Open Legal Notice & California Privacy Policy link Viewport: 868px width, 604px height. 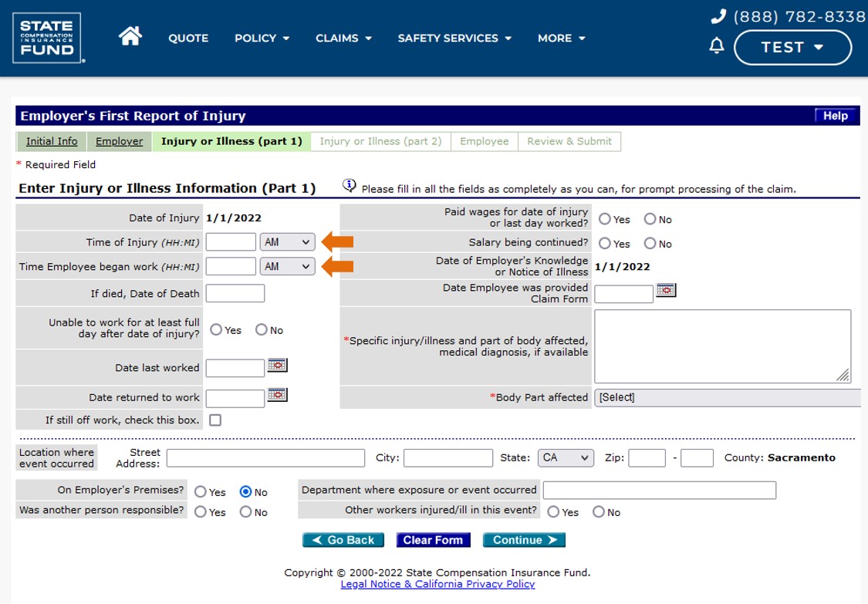click(x=437, y=584)
